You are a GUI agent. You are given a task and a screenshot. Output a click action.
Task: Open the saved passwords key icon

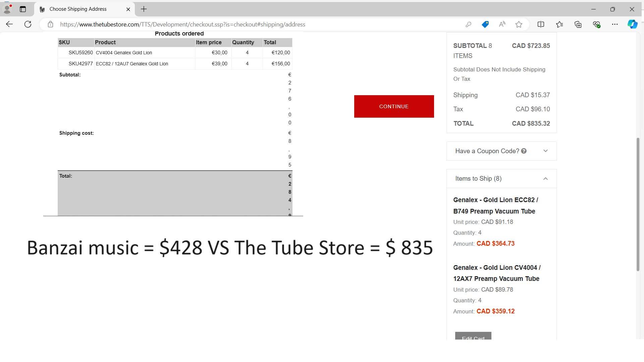[468, 24]
